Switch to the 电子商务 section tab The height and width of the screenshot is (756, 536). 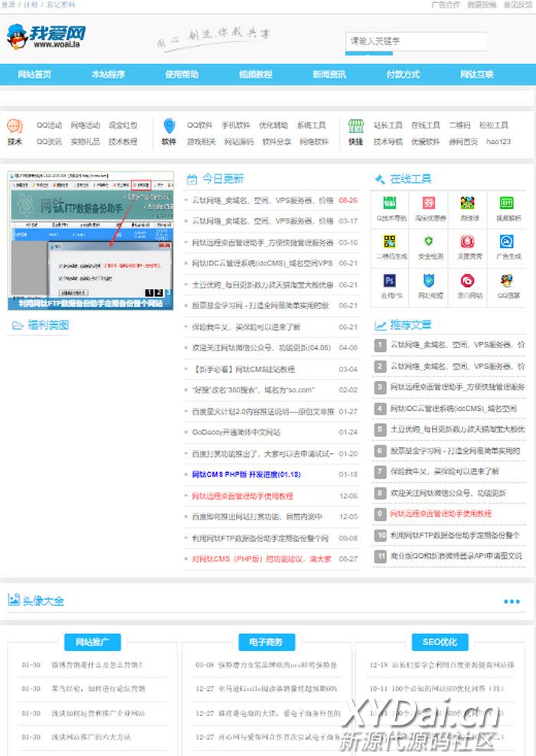[x=266, y=642]
